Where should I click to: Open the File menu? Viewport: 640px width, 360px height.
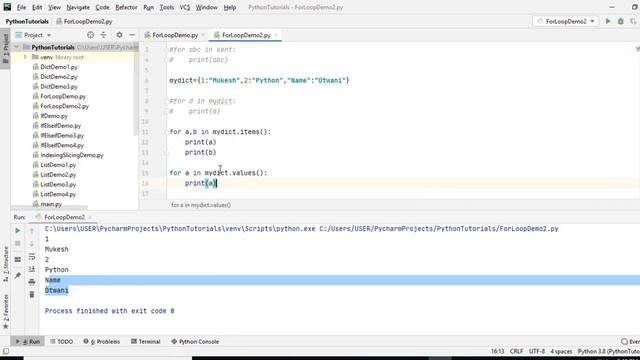(21, 7)
